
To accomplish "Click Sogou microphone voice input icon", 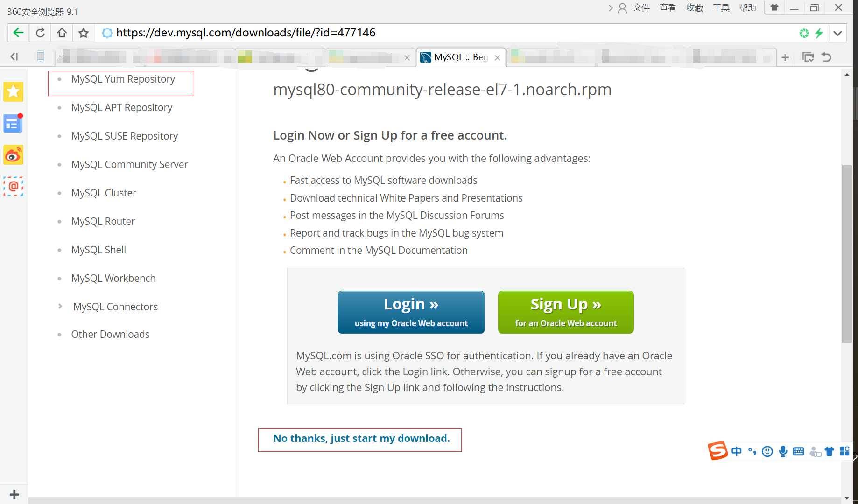I will pyautogui.click(x=783, y=451).
